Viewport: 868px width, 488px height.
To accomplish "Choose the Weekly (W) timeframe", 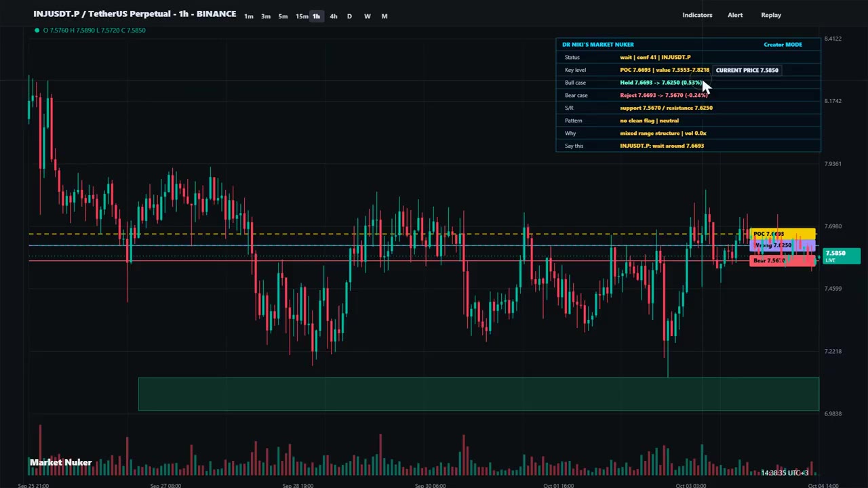I will [367, 16].
